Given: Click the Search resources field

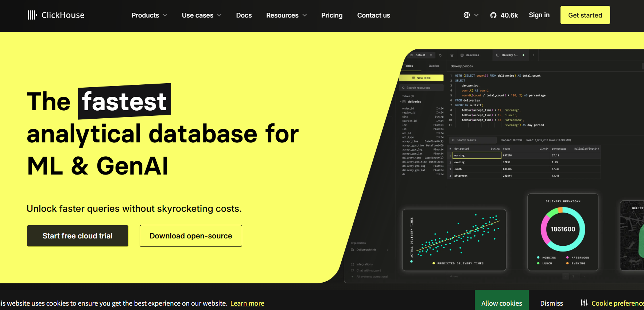Looking at the screenshot, I should tap(422, 88).
